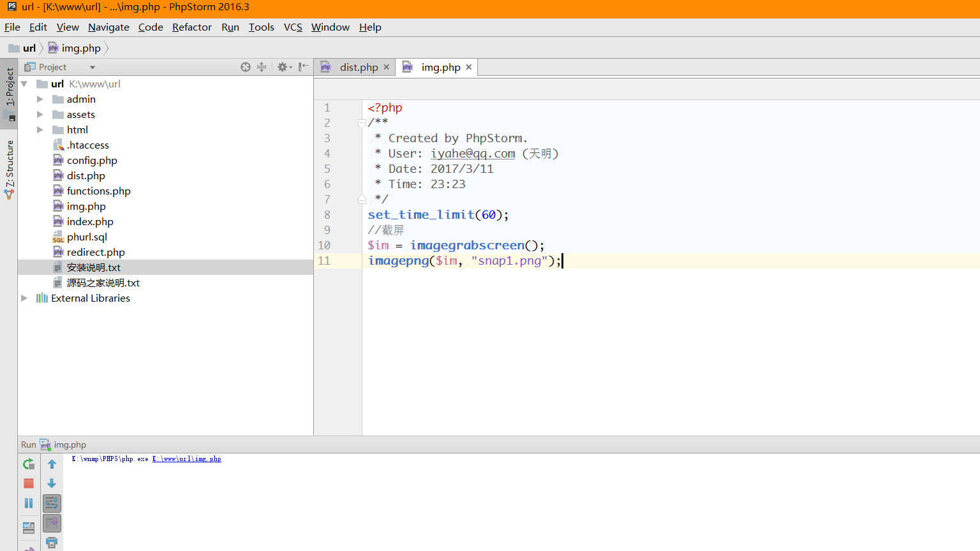Click the img.php run configuration tab

pos(63,444)
